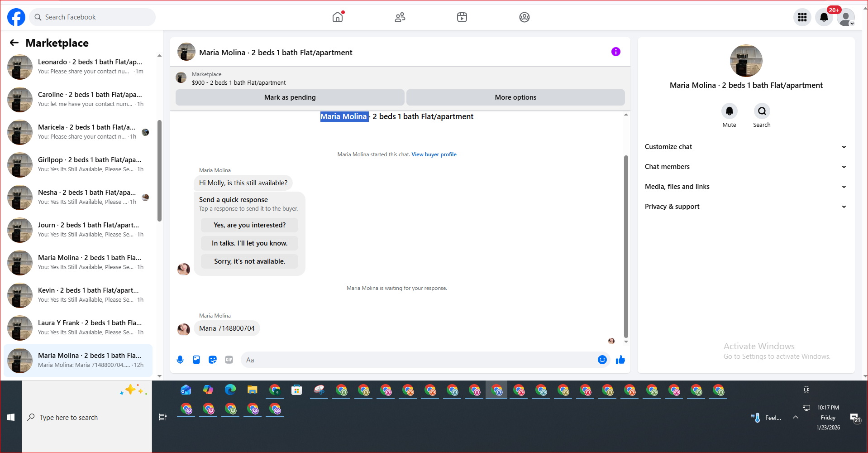Viewport: 868px width, 453px height.
Task: Show hidden system tray icons chevron
Action: (796, 417)
